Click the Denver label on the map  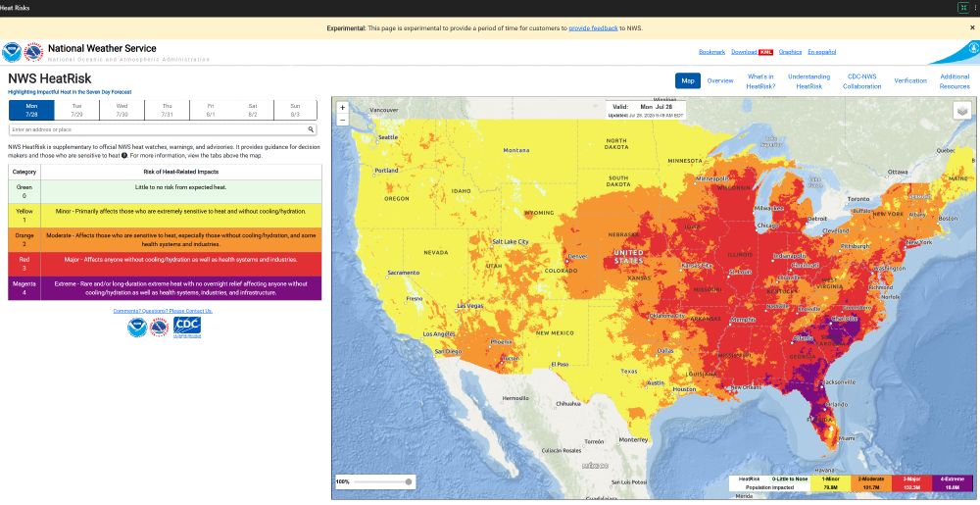[578, 256]
